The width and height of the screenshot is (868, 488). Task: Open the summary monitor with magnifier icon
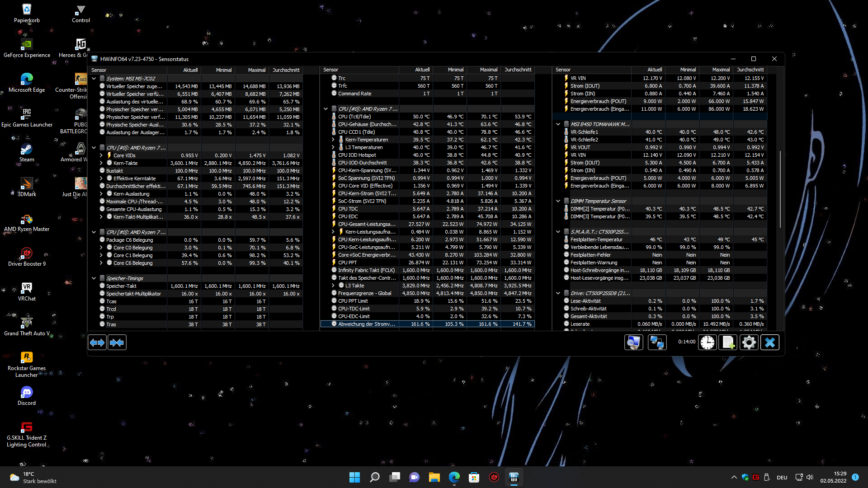[633, 343]
